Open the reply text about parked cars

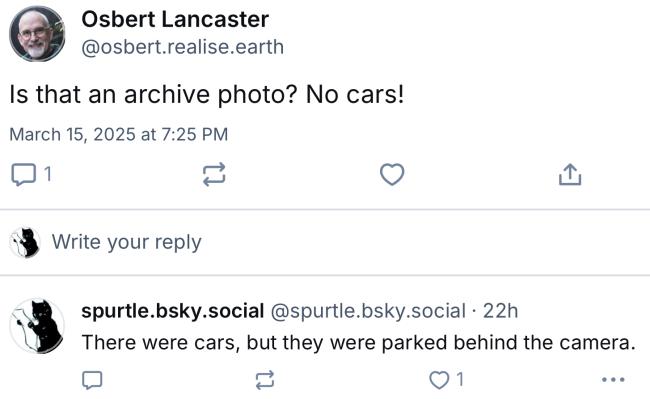[x=359, y=343]
